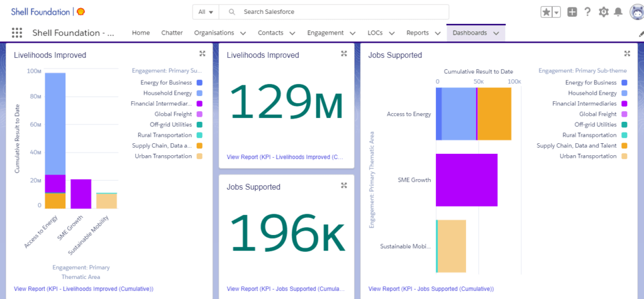The image size is (644, 299).
Task: Open the Setup gear icon
Action: click(x=603, y=13)
